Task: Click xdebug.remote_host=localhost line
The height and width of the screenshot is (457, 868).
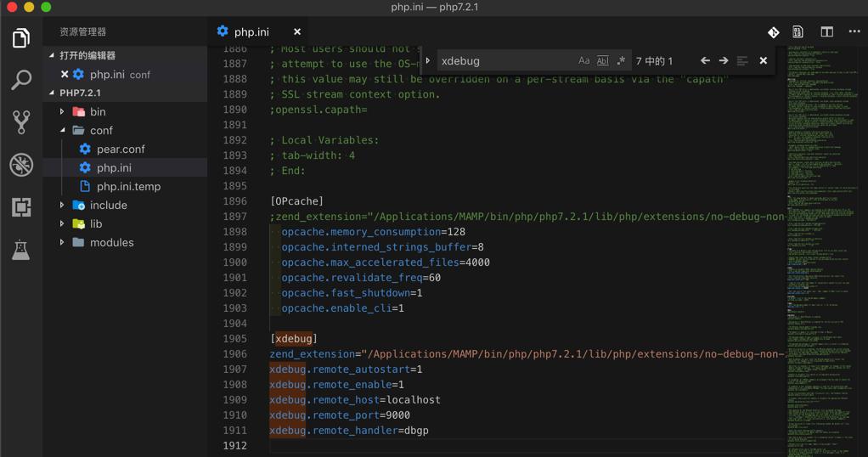Action: tap(355, 399)
